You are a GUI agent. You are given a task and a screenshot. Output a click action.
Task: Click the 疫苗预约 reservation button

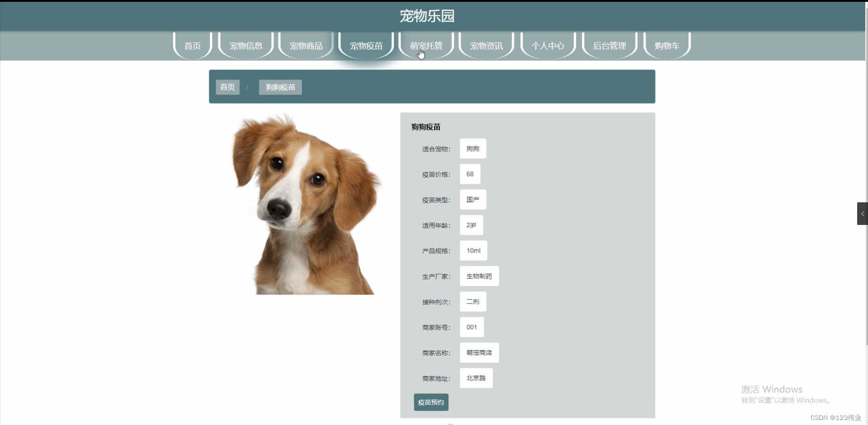pyautogui.click(x=430, y=402)
